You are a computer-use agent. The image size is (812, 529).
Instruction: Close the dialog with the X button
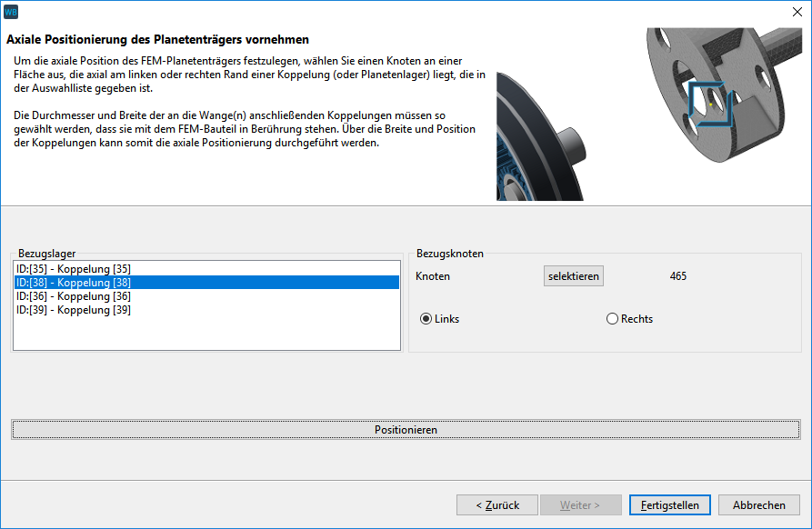797,12
